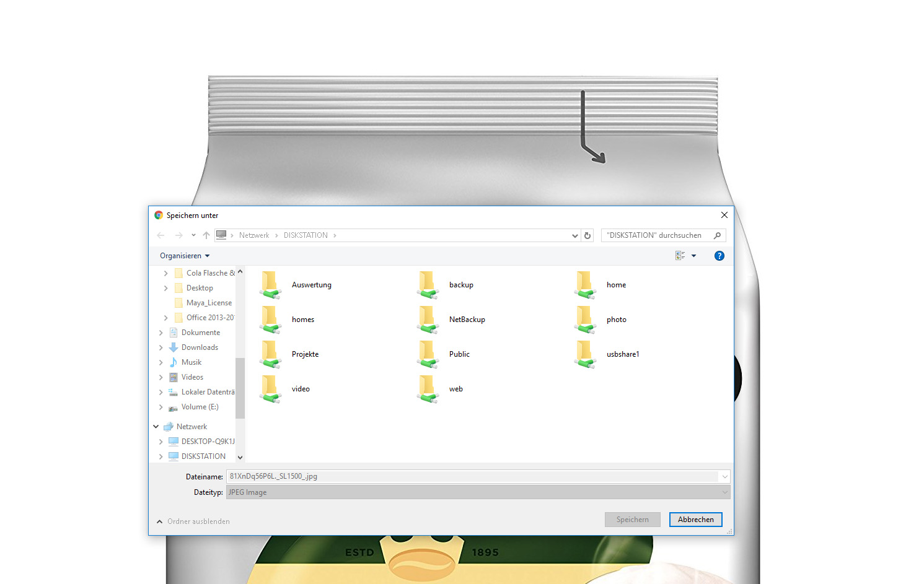Open the Organisieren menu
924x584 pixels.
point(185,256)
